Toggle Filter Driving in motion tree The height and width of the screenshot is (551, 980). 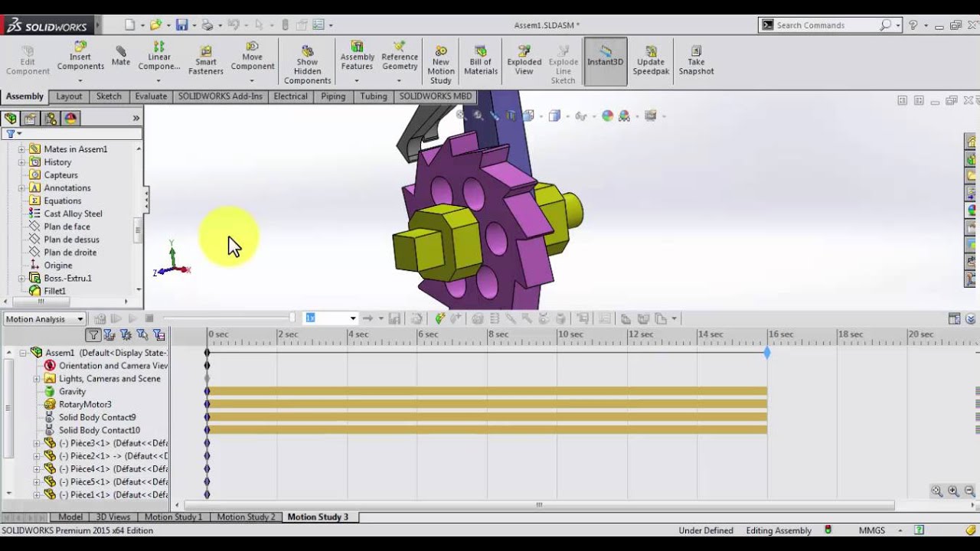tap(126, 334)
